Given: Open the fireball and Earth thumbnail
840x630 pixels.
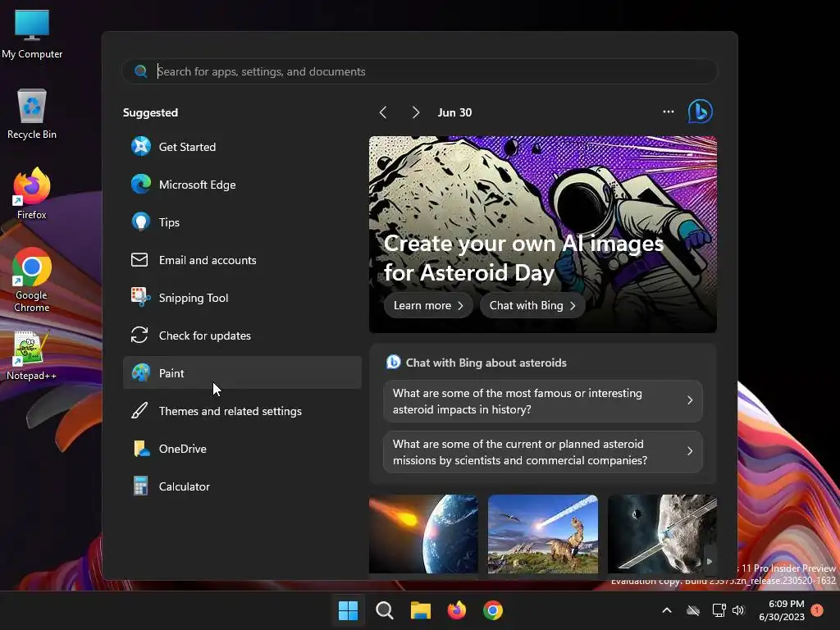Looking at the screenshot, I should [423, 534].
